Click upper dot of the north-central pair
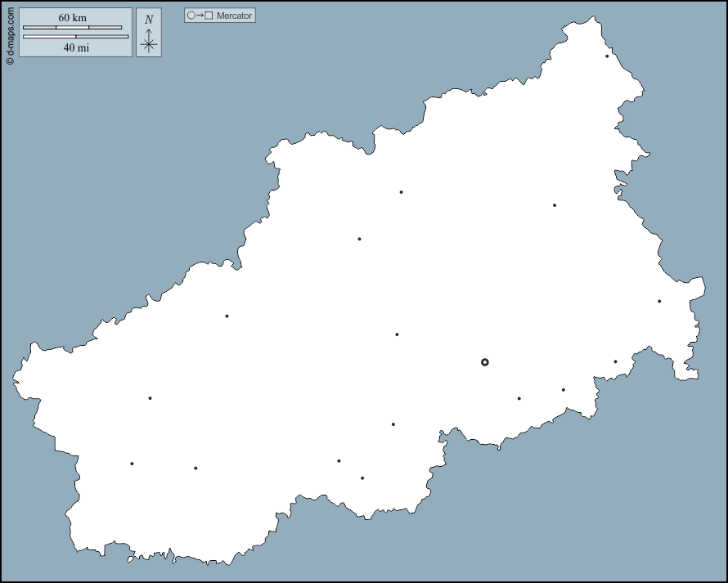 tap(401, 192)
